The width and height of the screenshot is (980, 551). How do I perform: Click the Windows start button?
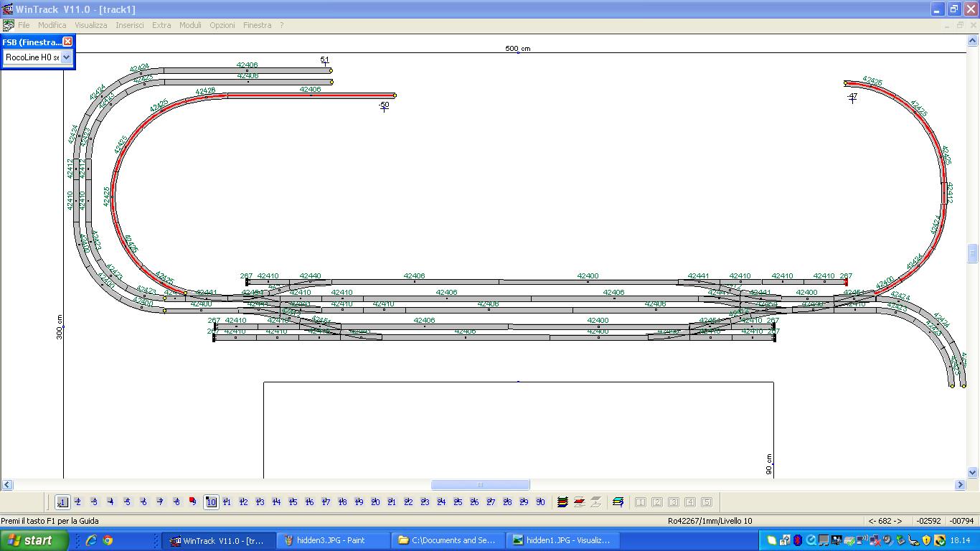34,541
